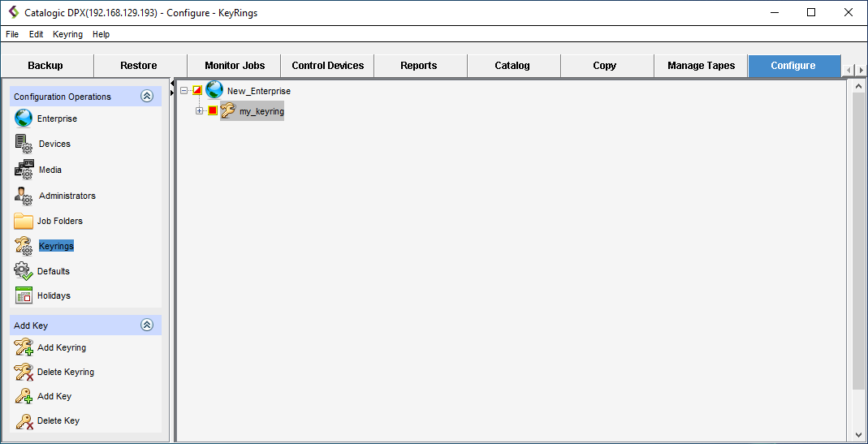Toggle the my_keyring red selection box
The height and width of the screenshot is (444, 868).
tap(213, 111)
